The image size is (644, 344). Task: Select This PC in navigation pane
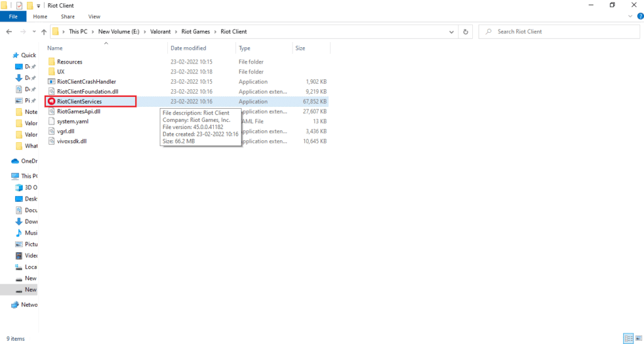pyautogui.click(x=25, y=175)
